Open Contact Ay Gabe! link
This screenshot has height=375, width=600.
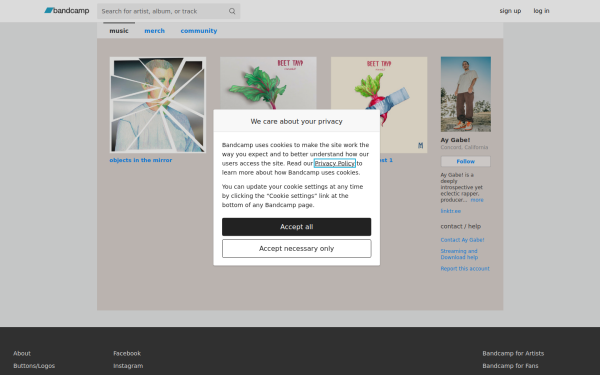pyautogui.click(x=462, y=240)
